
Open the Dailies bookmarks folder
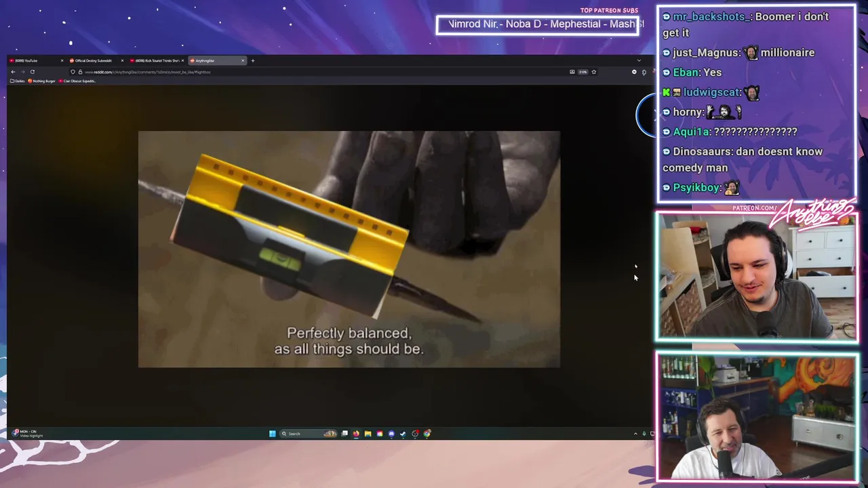17,81
